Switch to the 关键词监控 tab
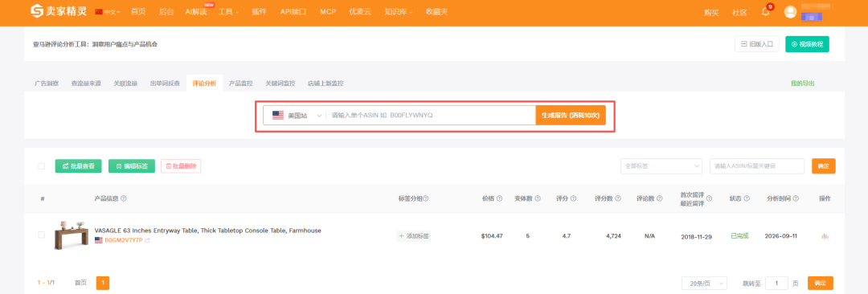The image size is (868, 294). pyautogui.click(x=280, y=83)
